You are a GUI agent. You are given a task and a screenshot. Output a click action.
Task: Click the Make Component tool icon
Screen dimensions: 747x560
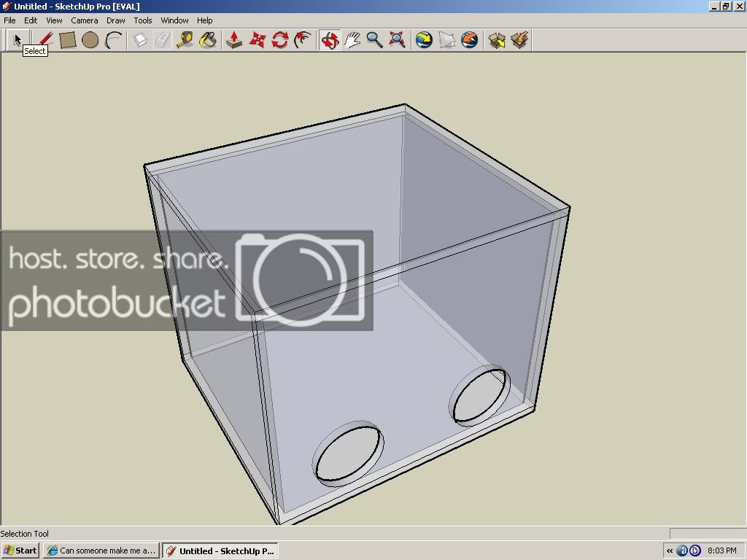(x=139, y=40)
